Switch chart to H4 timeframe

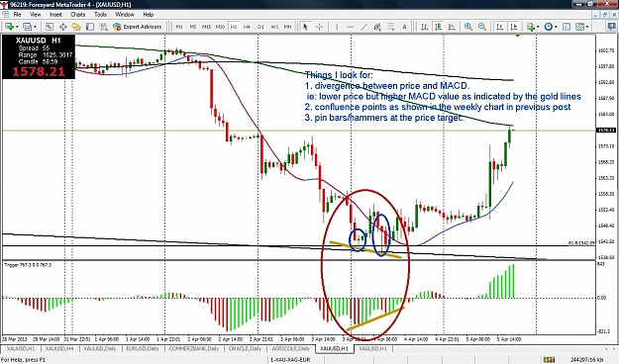(247, 27)
